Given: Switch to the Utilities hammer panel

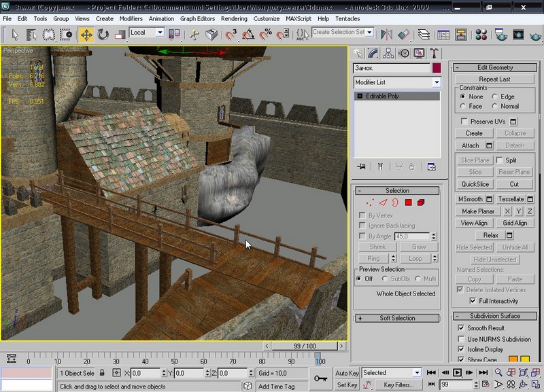Looking at the screenshot, I should 433,53.
